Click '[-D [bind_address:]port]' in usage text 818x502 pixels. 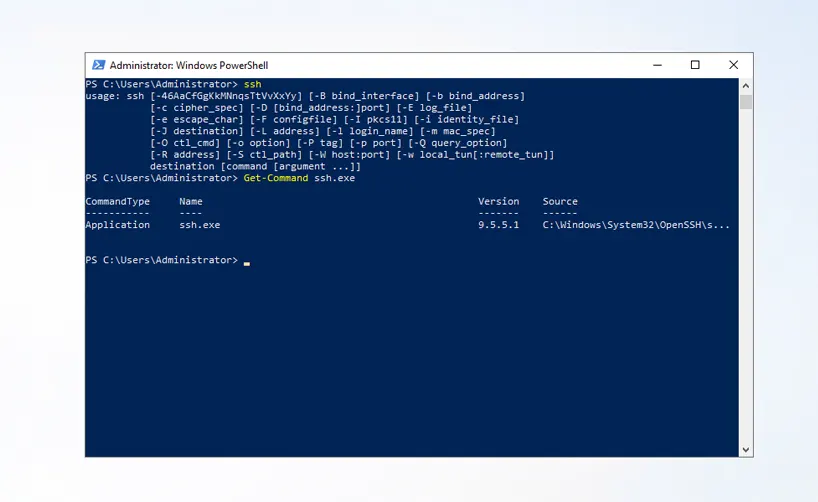320,107
